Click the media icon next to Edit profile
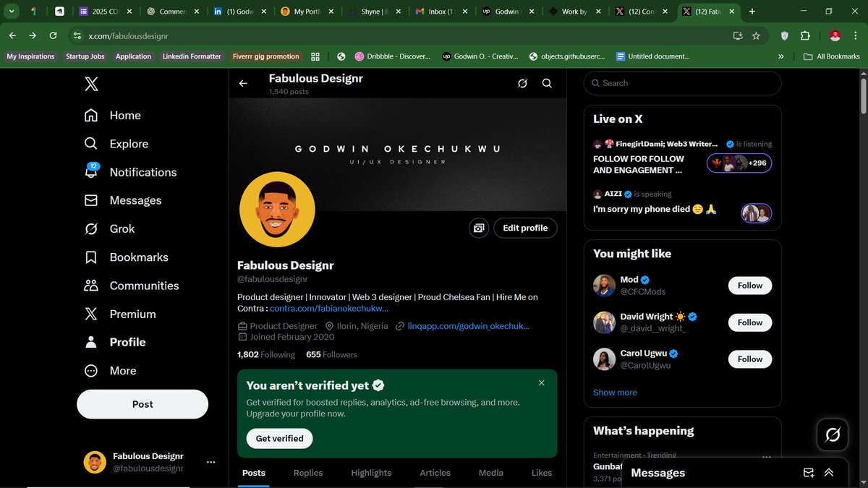This screenshot has height=488, width=868. (x=478, y=228)
